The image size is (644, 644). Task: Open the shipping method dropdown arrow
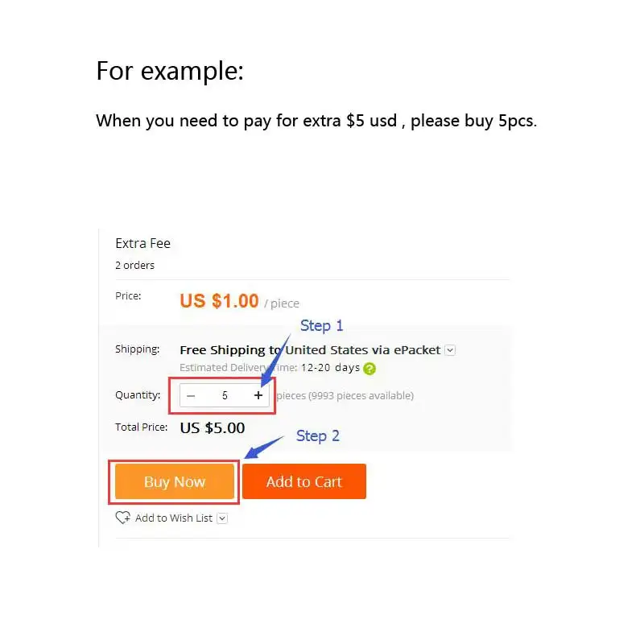tap(450, 350)
